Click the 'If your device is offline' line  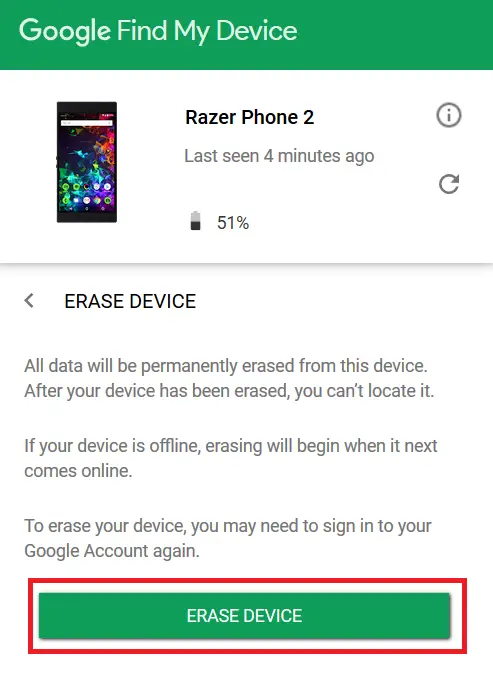(x=231, y=446)
